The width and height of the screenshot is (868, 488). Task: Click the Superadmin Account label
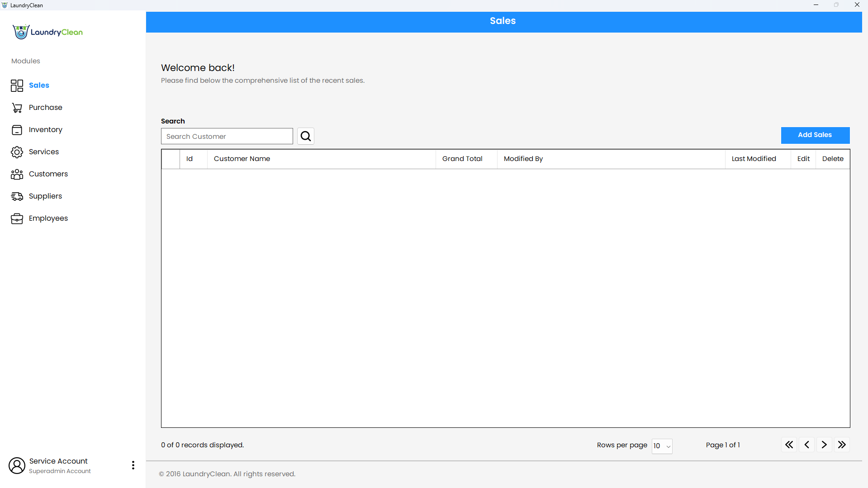click(x=60, y=471)
